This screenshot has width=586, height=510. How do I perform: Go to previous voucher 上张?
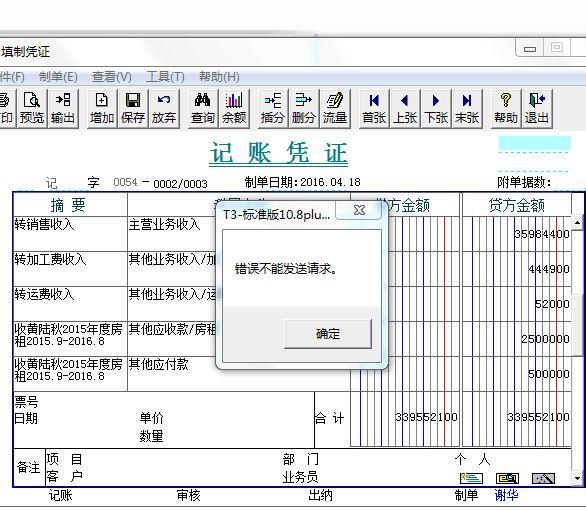[x=405, y=108]
